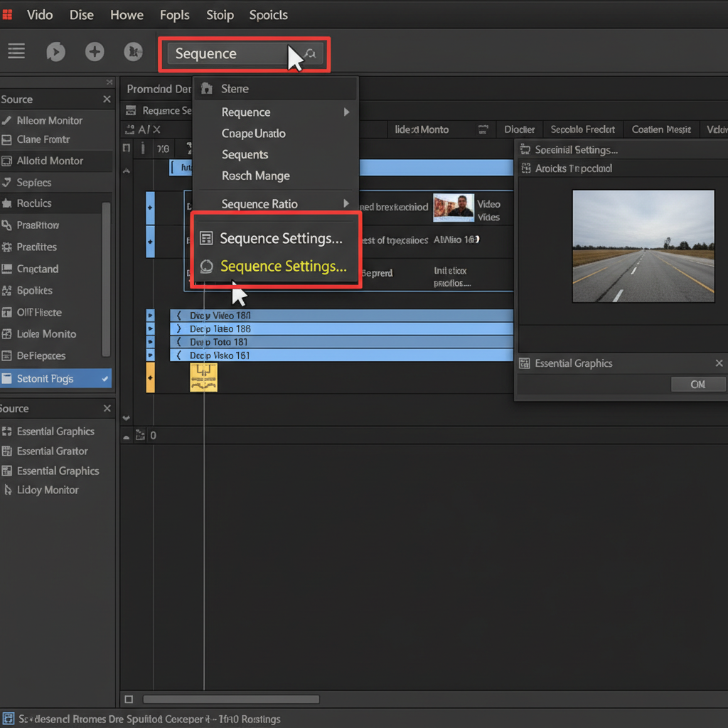Toggle the track button left of Dvep Vileo 180
Image resolution: width=728 pixels, height=728 pixels.
click(x=151, y=315)
